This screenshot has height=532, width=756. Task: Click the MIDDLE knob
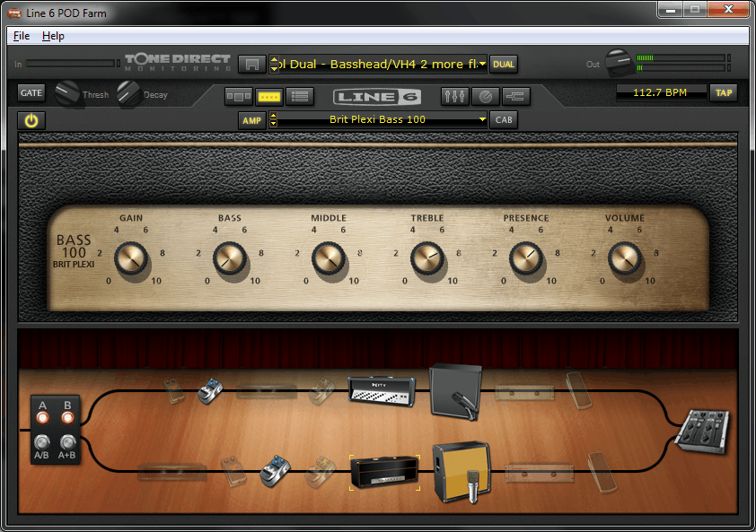(329, 258)
